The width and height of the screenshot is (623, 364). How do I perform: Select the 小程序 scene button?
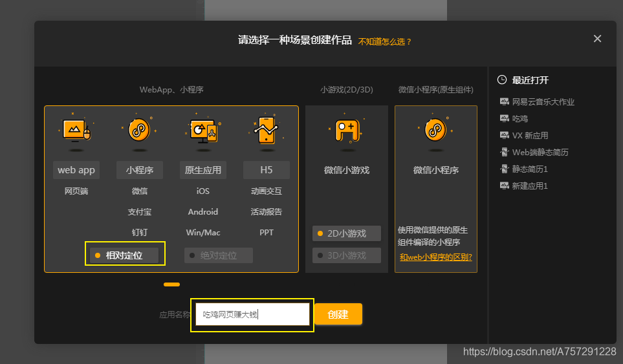[x=140, y=170]
